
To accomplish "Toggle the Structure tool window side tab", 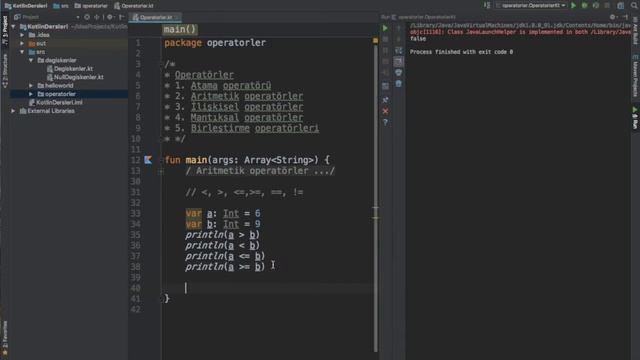I will tap(5, 71).
